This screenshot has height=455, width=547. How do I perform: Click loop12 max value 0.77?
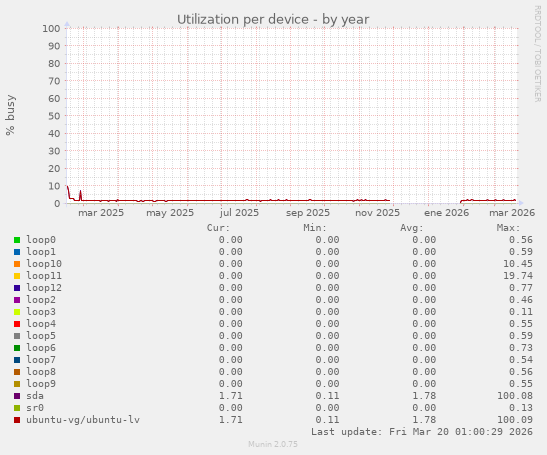point(521,288)
